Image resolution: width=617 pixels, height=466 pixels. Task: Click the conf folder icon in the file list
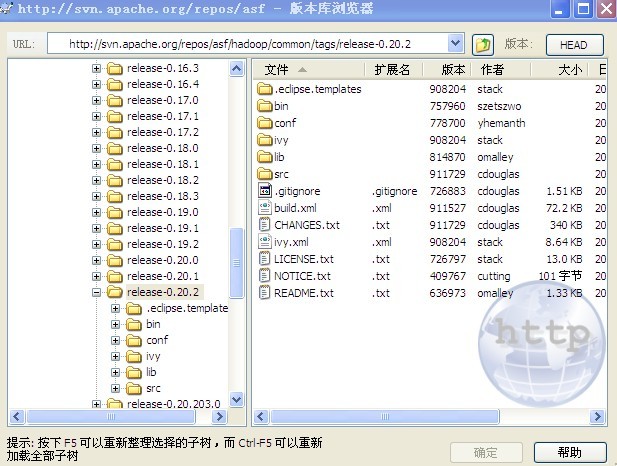[x=264, y=123]
